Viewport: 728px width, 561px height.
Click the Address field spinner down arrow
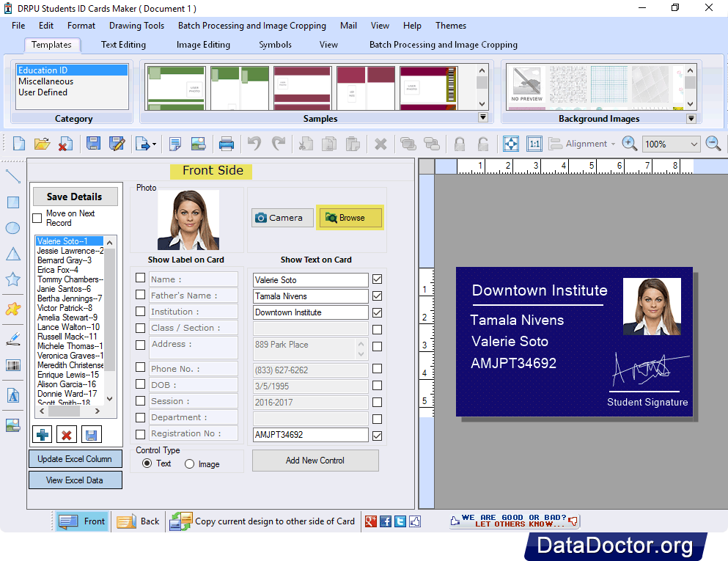[x=361, y=354]
